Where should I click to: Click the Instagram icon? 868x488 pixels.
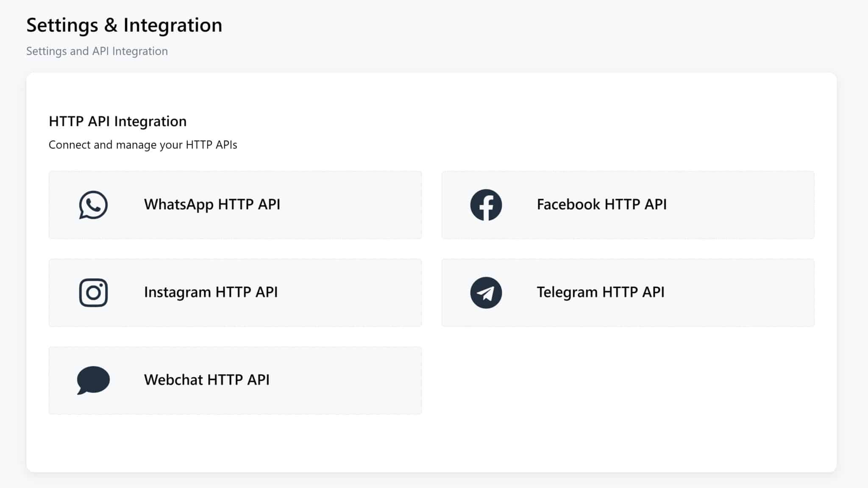pos(92,292)
